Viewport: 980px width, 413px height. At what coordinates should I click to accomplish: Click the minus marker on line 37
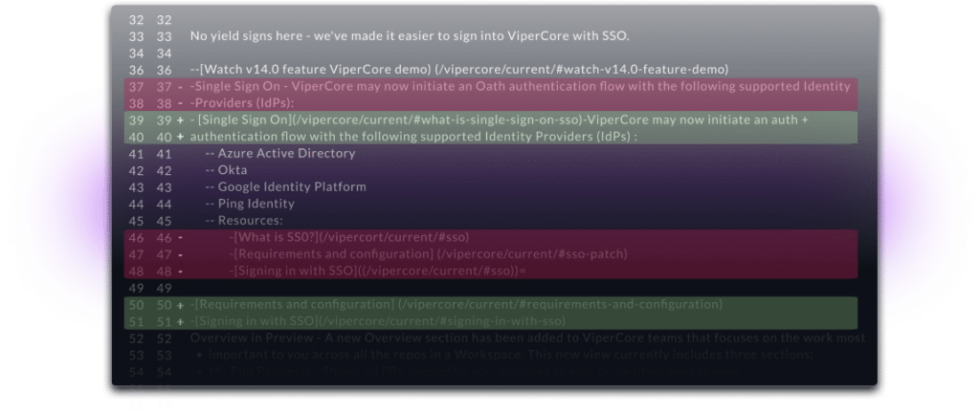click(x=181, y=87)
